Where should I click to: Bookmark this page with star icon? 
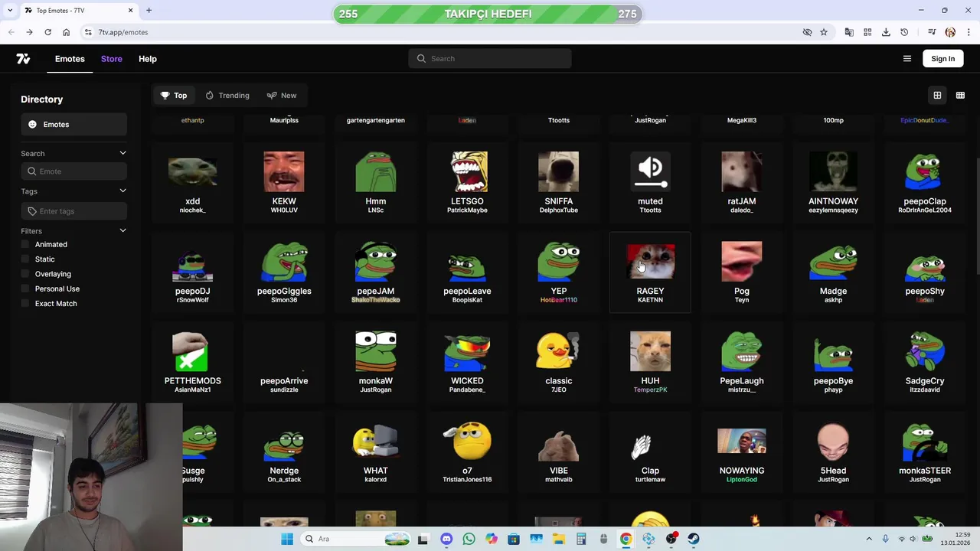point(824,32)
